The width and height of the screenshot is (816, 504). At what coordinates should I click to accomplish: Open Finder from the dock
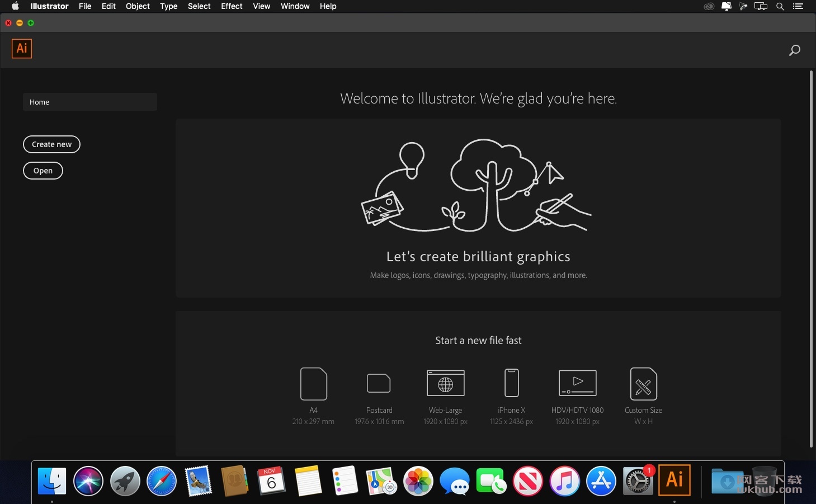pos(52,481)
